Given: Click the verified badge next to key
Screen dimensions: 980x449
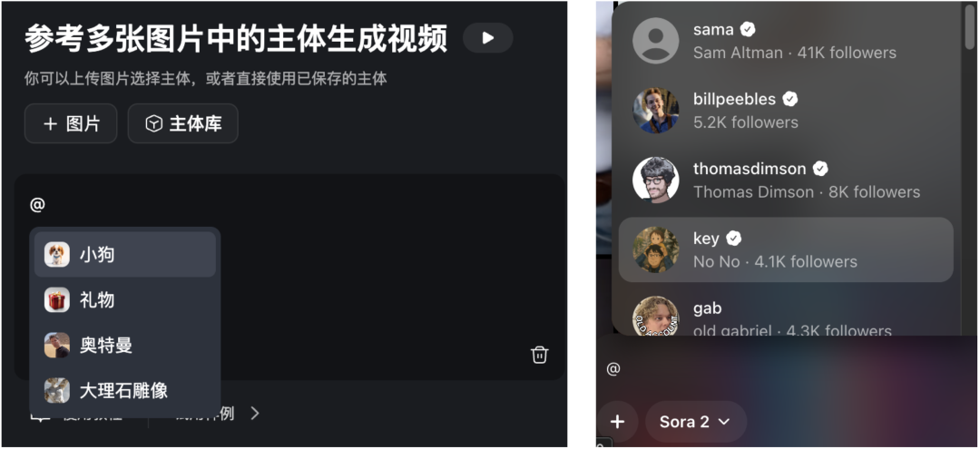Looking at the screenshot, I should point(734,238).
